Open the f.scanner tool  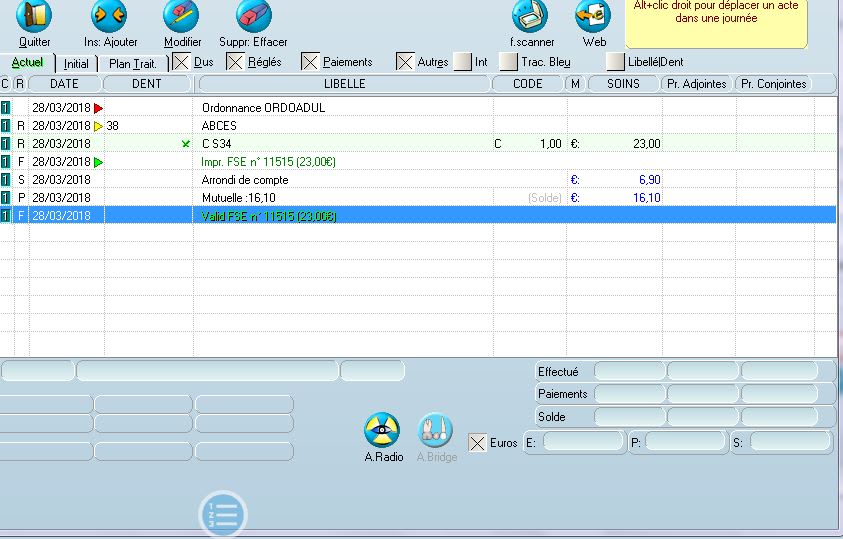coord(530,17)
